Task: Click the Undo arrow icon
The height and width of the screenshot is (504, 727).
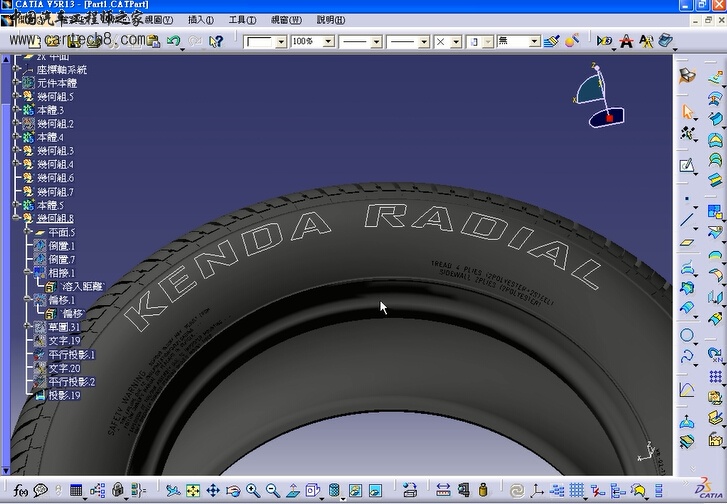Action: tap(173, 41)
